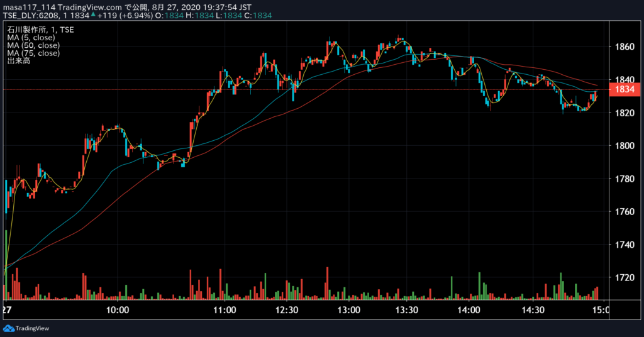Image resolution: width=644 pixels, height=337 pixels.
Task: Click the 1860 price axis label
Action: pos(625,47)
